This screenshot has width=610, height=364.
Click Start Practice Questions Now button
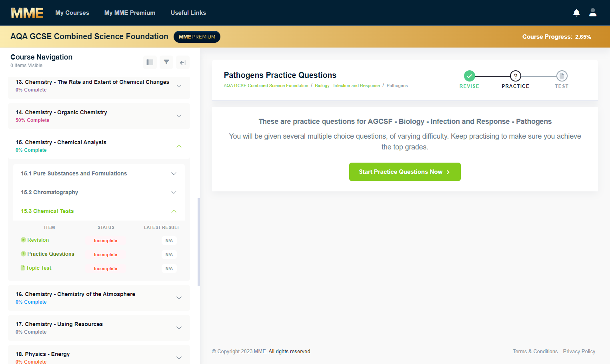(405, 172)
